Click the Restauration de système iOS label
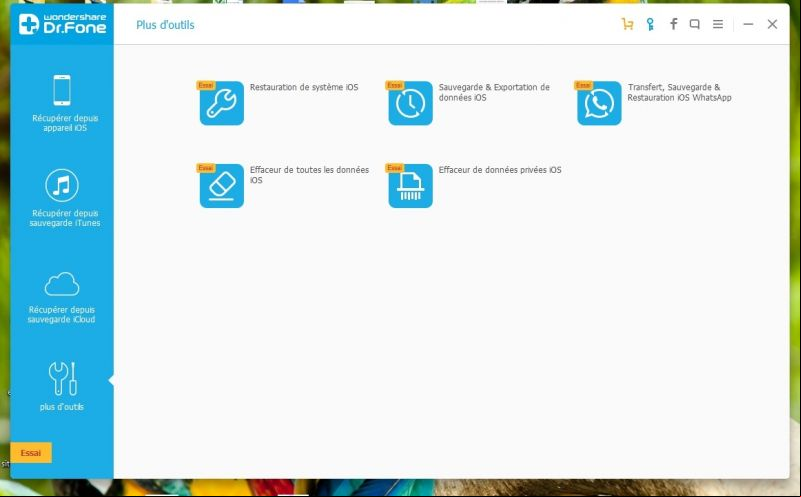 304,87
